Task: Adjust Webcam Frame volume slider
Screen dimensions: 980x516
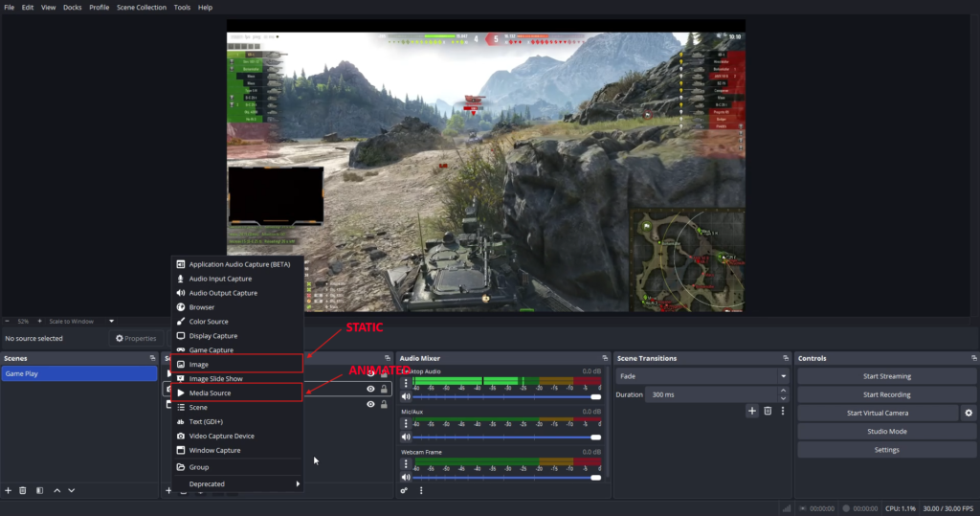Action: [x=507, y=477]
